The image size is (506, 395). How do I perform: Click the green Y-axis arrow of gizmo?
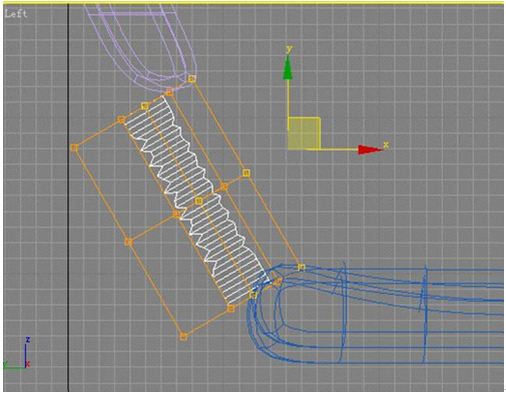pyautogui.click(x=288, y=68)
